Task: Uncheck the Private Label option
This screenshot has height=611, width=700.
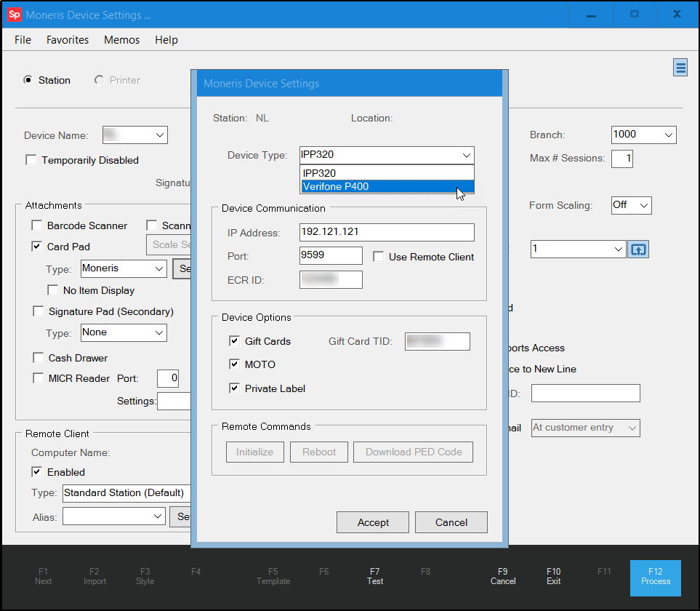Action: tap(234, 388)
